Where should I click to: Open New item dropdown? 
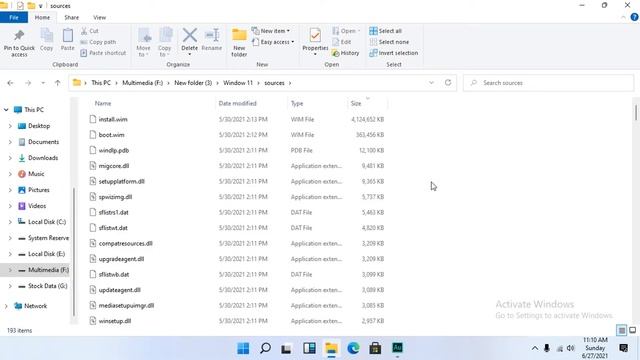coord(271,31)
